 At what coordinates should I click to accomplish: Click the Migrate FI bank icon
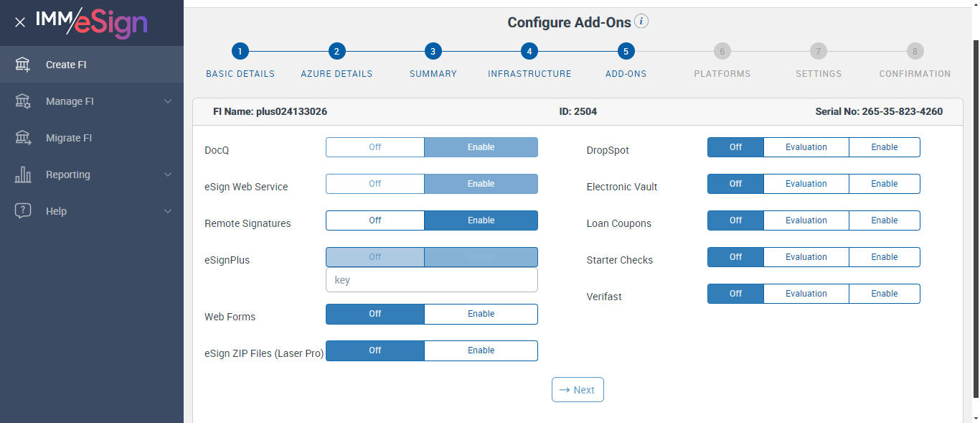[x=23, y=138]
